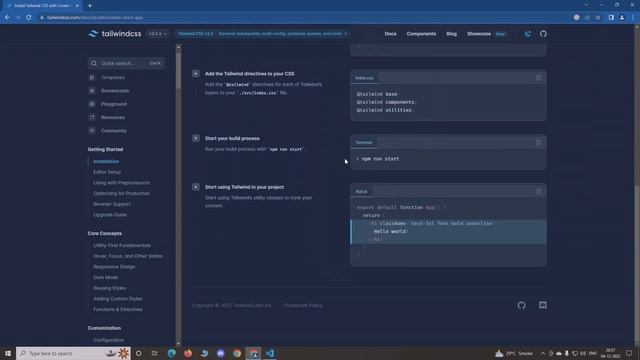Go back in browser history
Screen dimensions: 640x360
7,18
